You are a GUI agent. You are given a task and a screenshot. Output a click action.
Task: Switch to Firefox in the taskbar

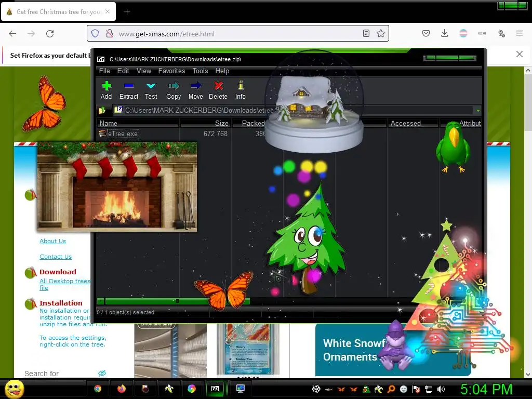[x=121, y=389]
